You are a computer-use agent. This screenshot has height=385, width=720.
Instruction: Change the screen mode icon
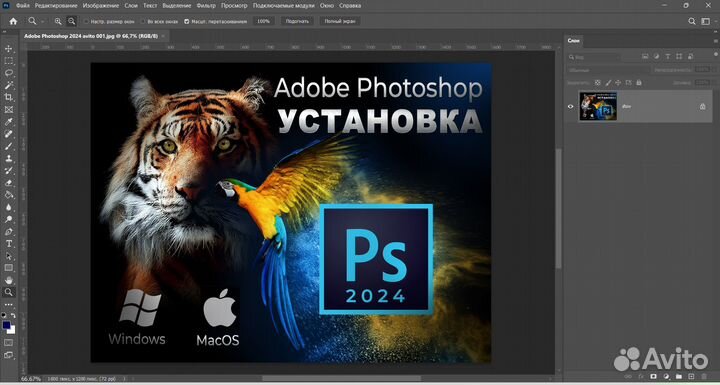(x=9, y=355)
